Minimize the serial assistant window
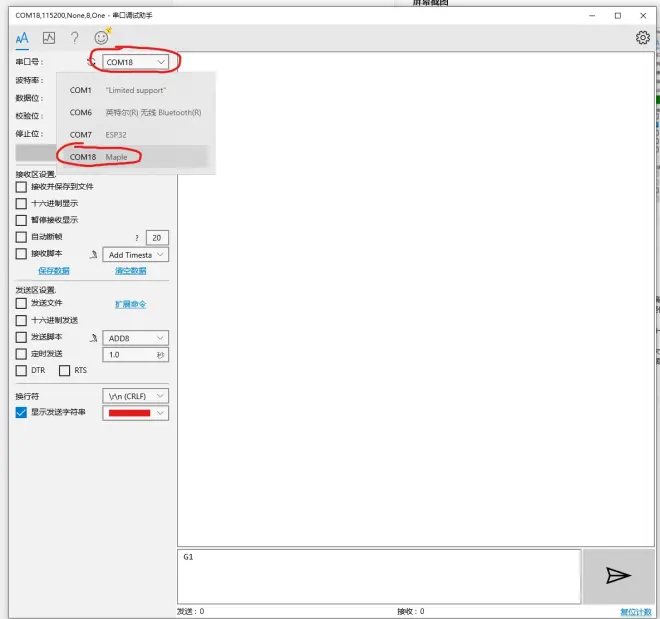Screen dimensions: 660x619 592,16
